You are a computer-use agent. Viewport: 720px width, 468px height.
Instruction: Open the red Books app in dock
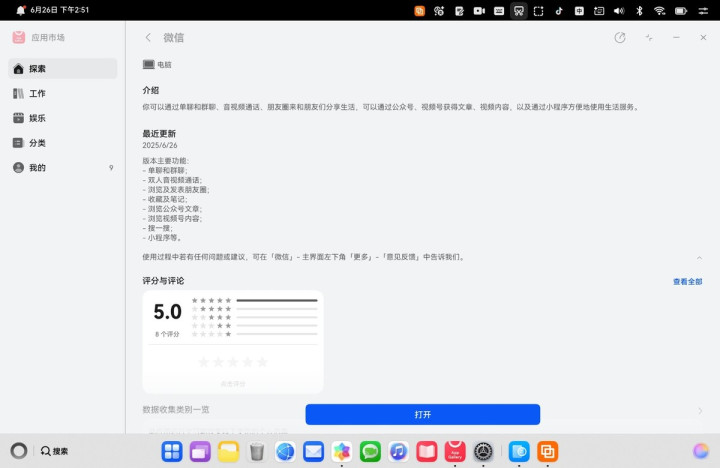tap(427, 451)
